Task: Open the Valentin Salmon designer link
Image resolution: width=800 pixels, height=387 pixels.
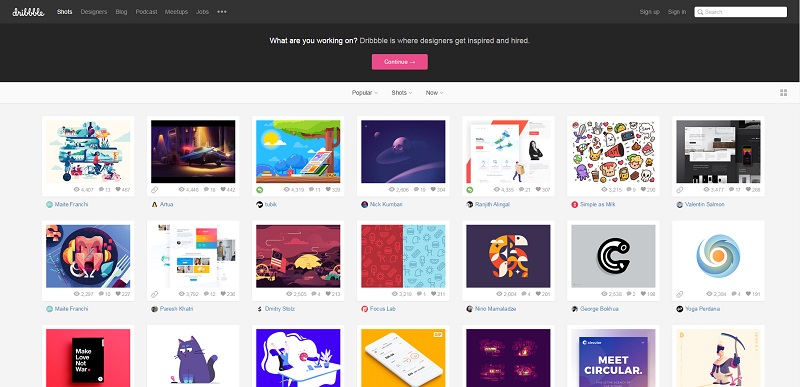Action: click(x=705, y=204)
